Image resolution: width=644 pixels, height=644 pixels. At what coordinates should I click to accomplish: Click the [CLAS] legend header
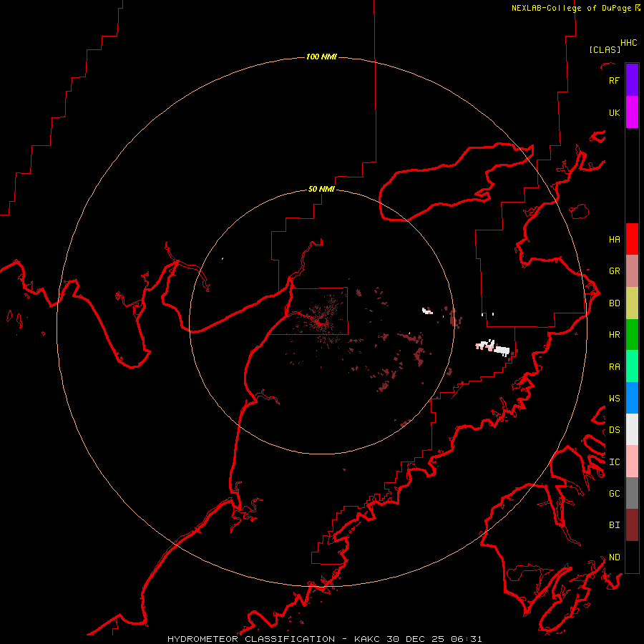pyautogui.click(x=605, y=49)
